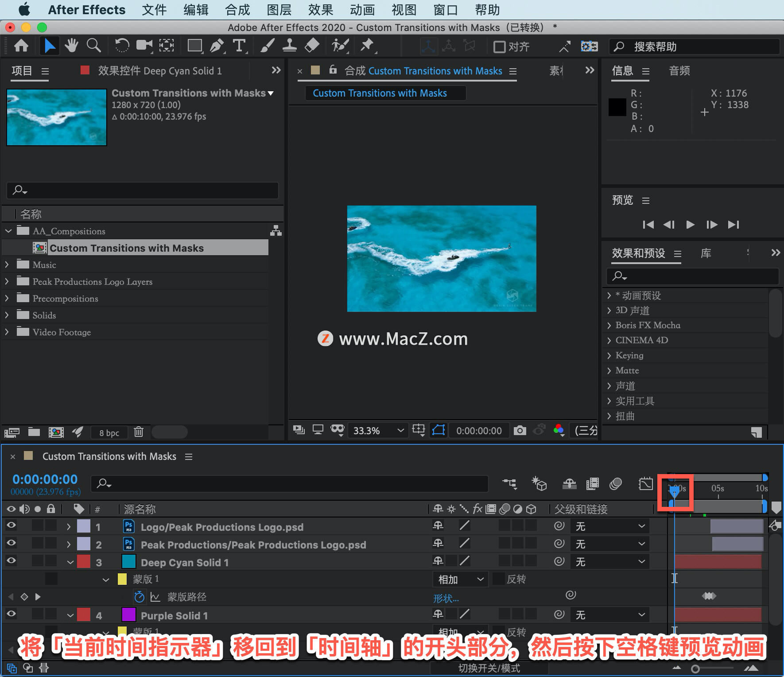Screen dimensions: 784x677
Task: Open the Graph Editor icon in timeline
Action: [x=646, y=484]
